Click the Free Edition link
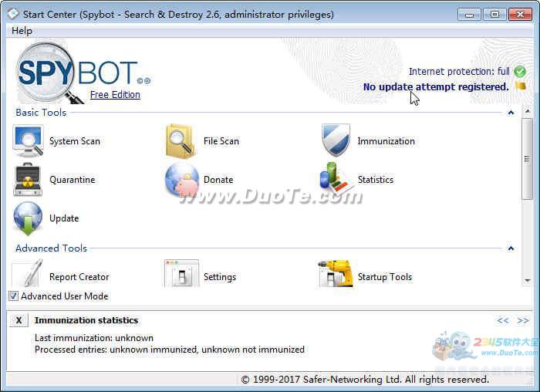The image size is (540, 392). coord(115,95)
